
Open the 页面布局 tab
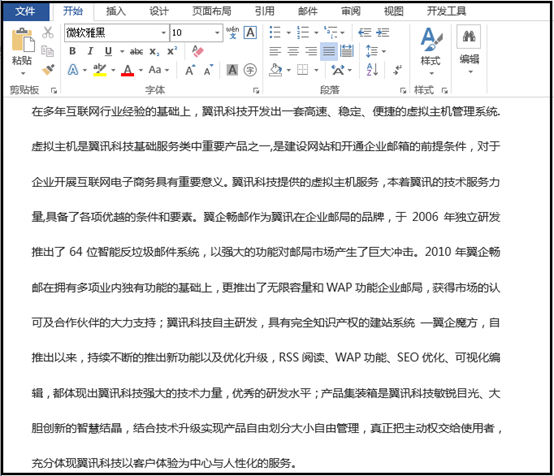coord(212,12)
